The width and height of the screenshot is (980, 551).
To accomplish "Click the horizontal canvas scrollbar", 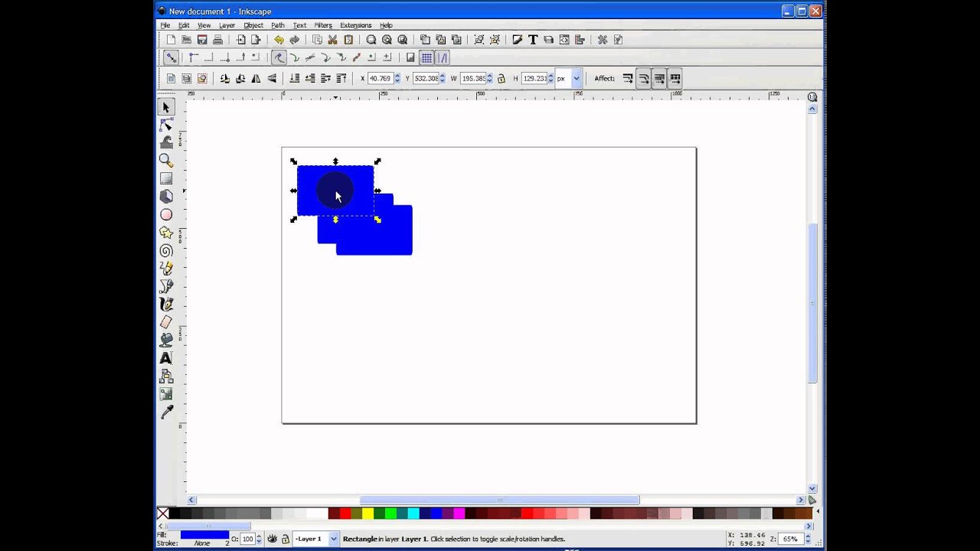I will click(x=500, y=500).
